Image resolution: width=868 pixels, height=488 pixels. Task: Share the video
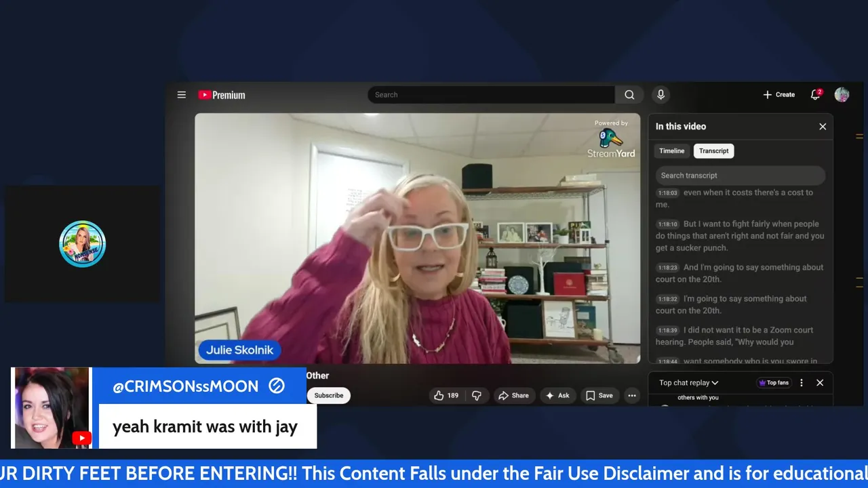pyautogui.click(x=513, y=396)
